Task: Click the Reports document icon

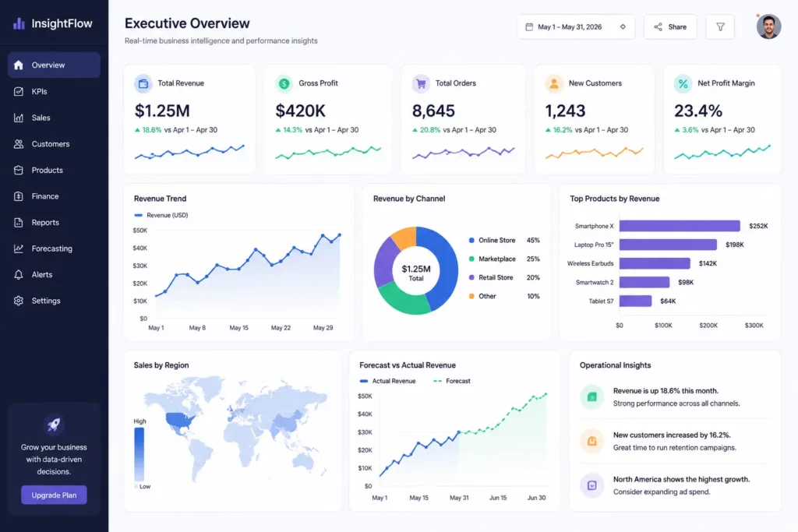Action: (19, 222)
